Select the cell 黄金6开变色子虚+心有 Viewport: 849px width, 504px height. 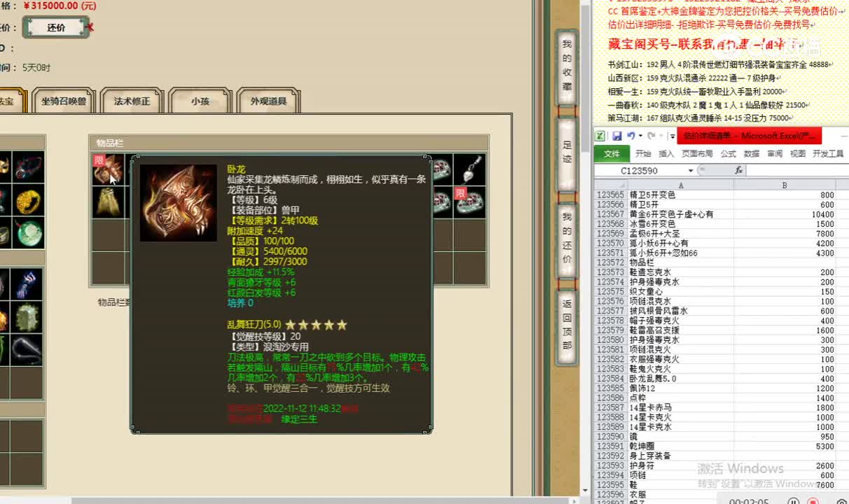point(681,214)
